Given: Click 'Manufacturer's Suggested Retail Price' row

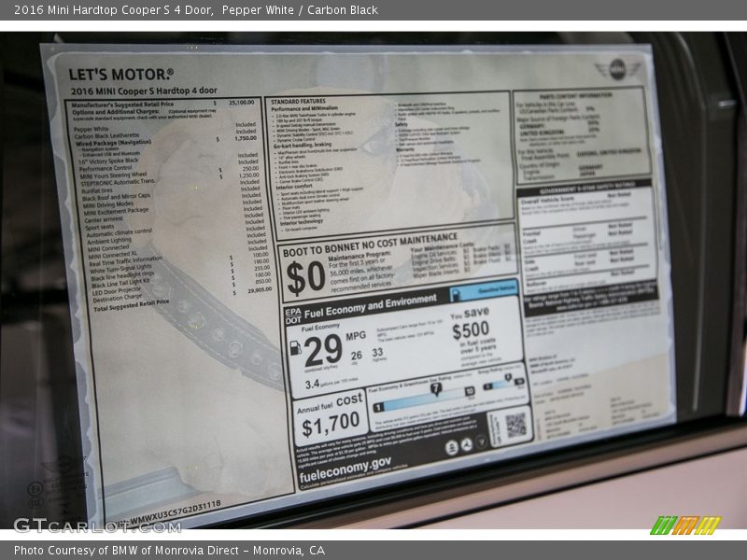Looking at the screenshot, I should [162, 104].
